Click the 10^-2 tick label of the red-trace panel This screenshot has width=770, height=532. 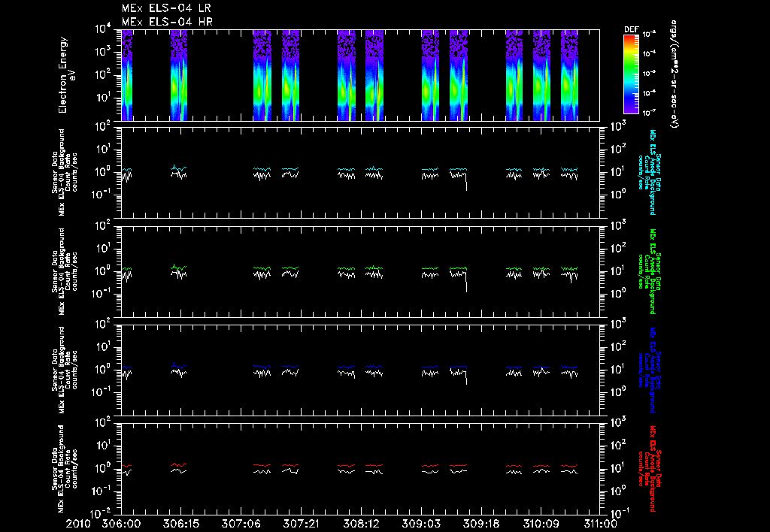point(102,514)
